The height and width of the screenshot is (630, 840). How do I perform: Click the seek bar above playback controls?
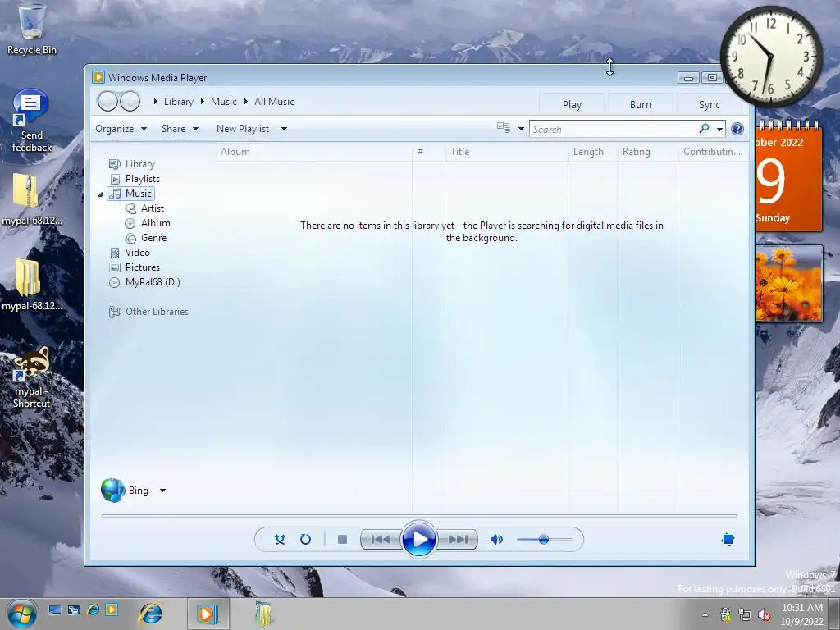point(419,515)
